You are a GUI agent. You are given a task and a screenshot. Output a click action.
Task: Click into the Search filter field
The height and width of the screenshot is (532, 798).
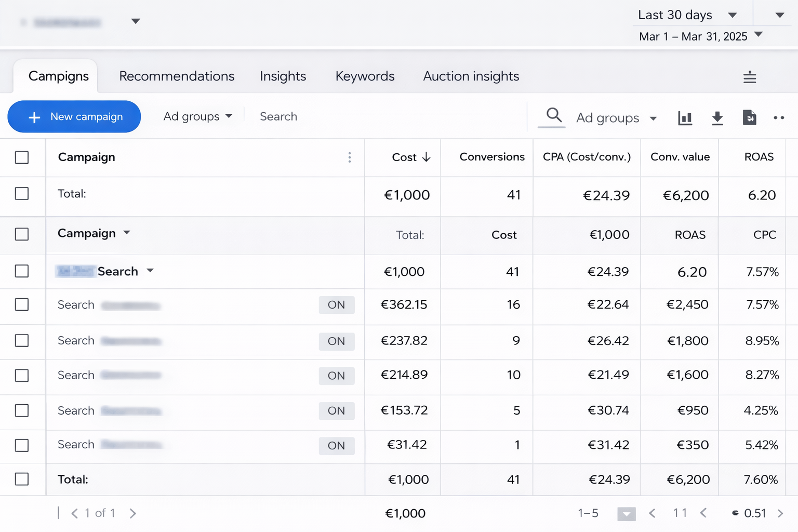pos(278,116)
